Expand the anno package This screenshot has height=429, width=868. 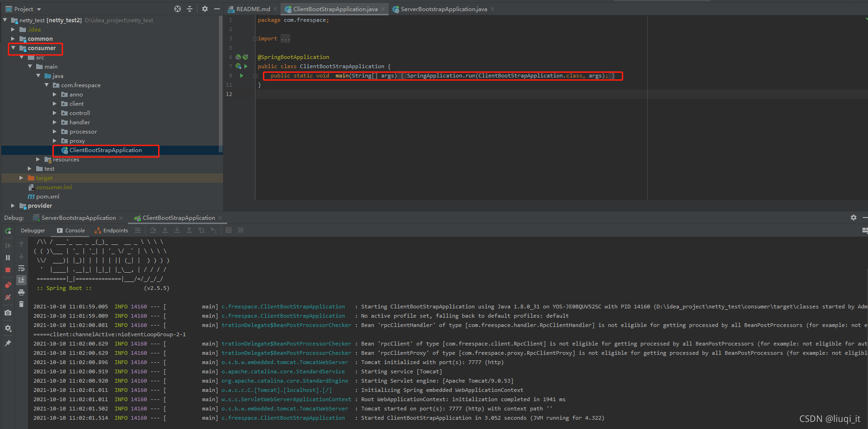coord(55,94)
